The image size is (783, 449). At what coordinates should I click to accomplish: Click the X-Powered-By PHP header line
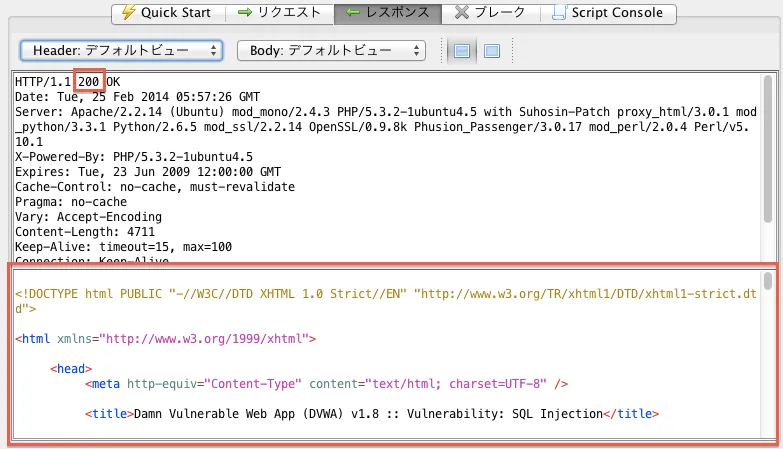click(133, 156)
